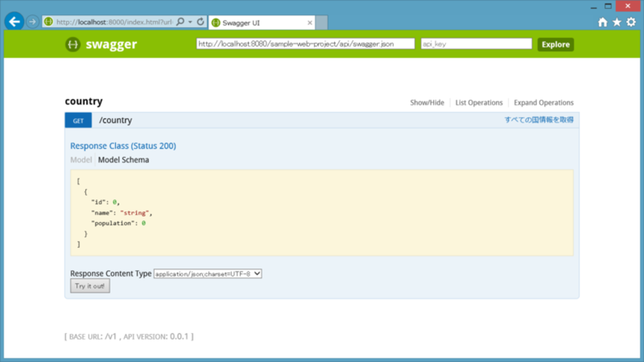
Task: Close the Swagger UI tab
Action: click(x=310, y=23)
